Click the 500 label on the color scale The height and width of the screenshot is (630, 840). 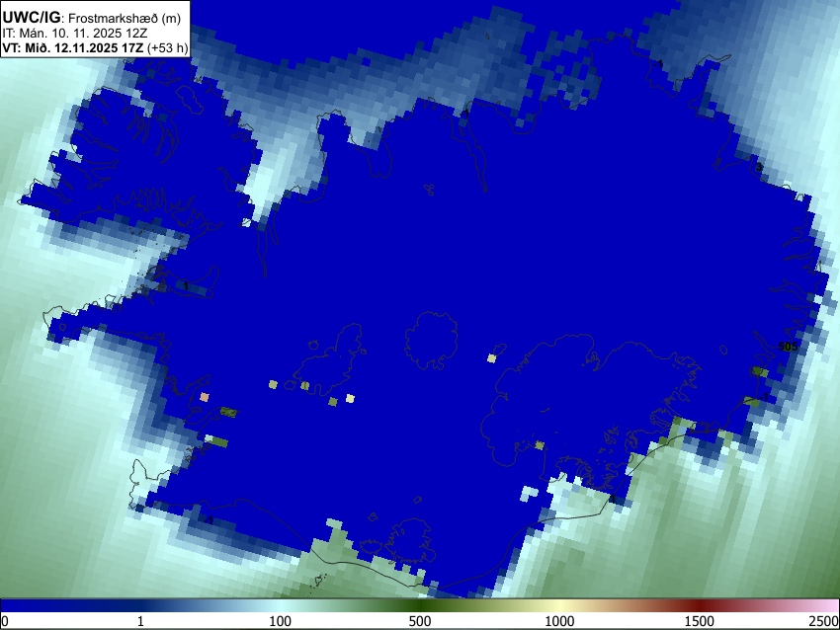(x=419, y=621)
